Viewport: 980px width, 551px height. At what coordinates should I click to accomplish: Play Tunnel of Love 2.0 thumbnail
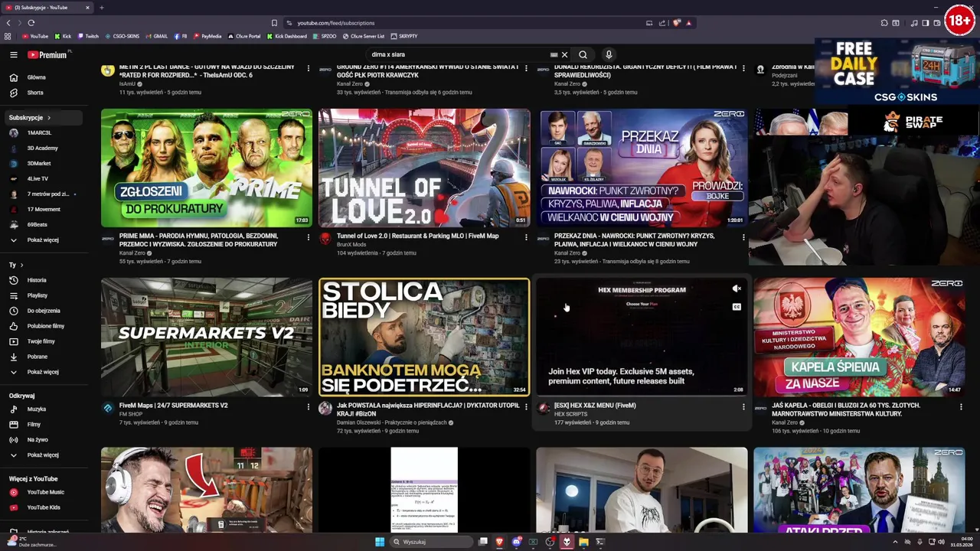pyautogui.click(x=424, y=168)
